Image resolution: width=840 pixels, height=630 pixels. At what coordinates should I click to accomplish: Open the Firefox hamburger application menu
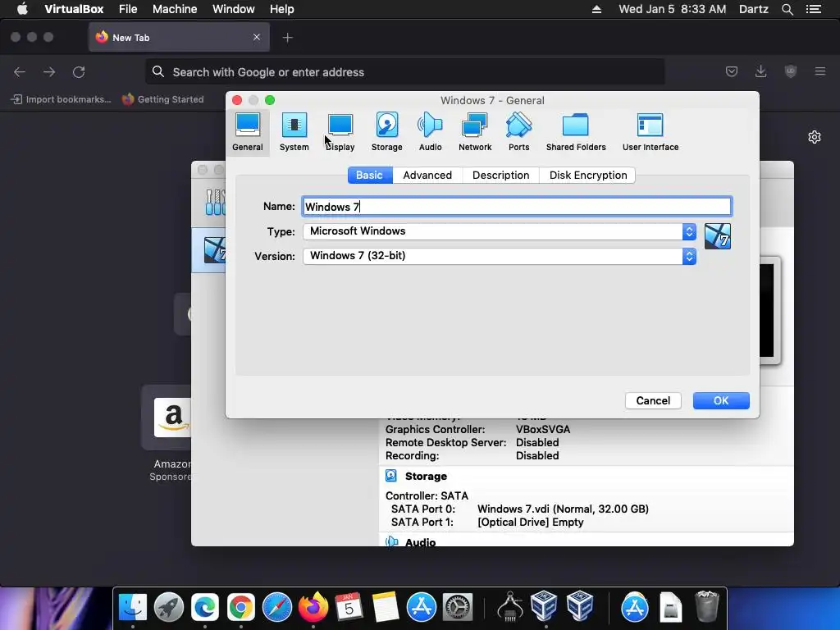[820, 71]
